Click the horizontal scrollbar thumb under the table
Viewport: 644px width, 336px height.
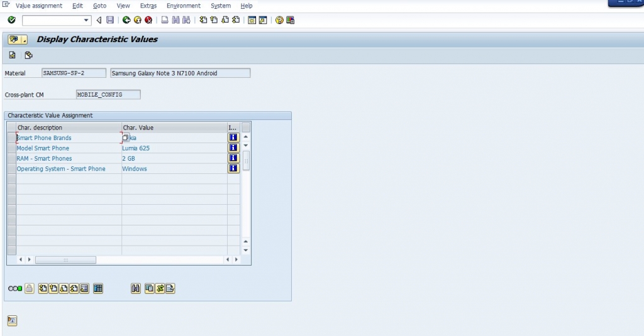(x=65, y=259)
